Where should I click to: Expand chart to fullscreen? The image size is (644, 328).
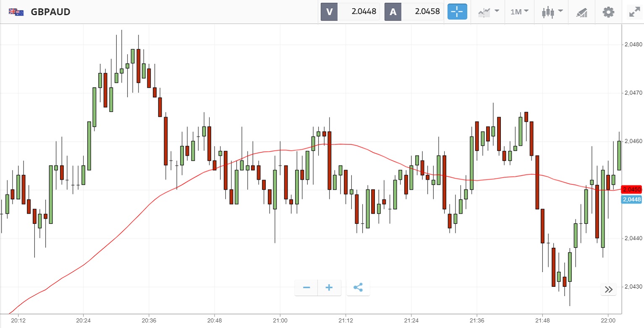point(634,12)
